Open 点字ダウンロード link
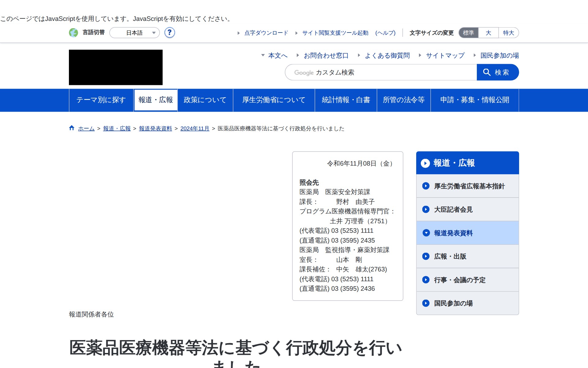The height and width of the screenshot is (368, 588). (266, 33)
